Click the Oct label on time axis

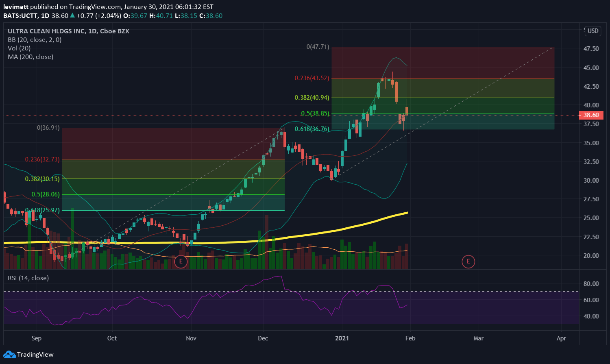[x=112, y=338]
